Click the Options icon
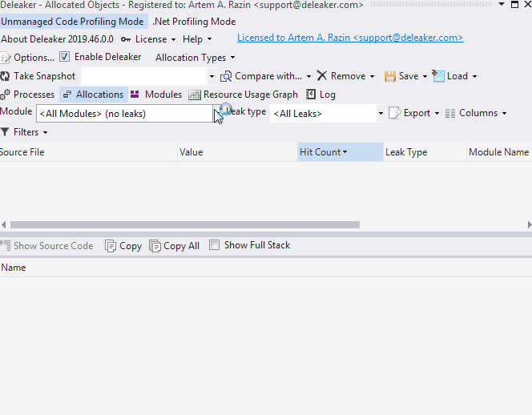The height and width of the screenshot is (415, 532). click(x=5, y=58)
